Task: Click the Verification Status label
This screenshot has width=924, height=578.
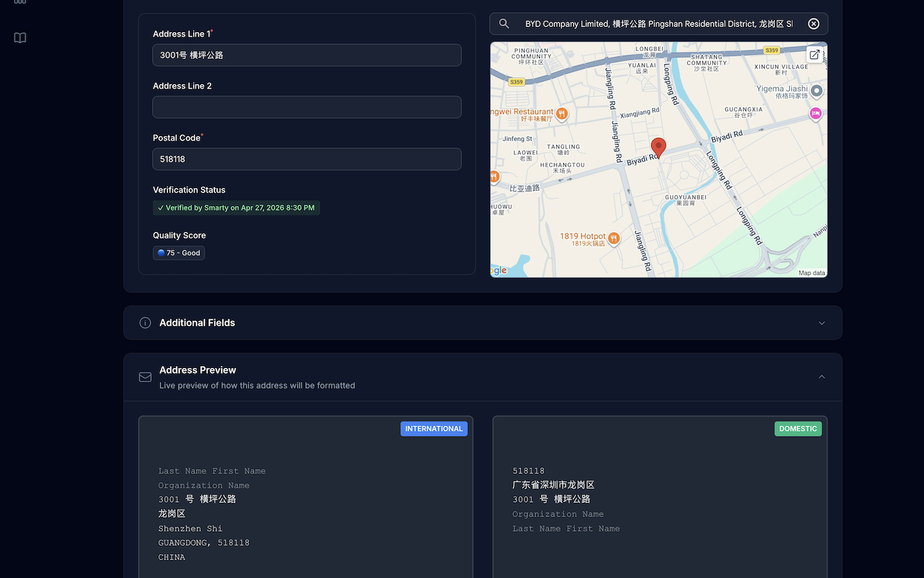Action: coord(189,190)
